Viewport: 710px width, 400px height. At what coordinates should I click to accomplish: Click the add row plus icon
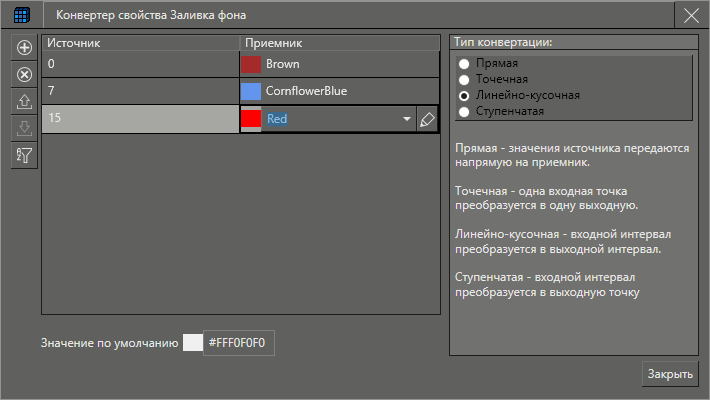[x=24, y=48]
